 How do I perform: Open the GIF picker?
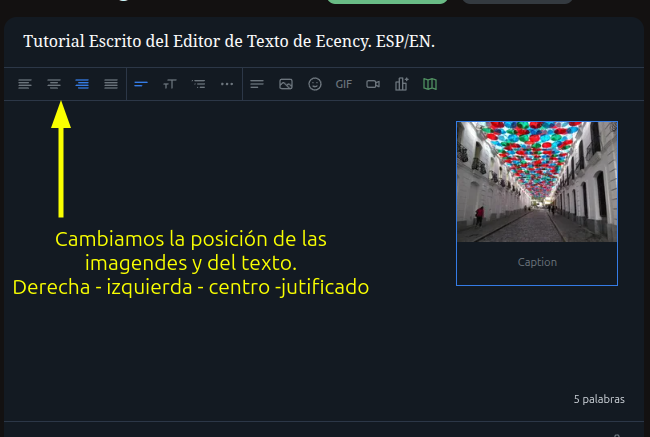[344, 84]
